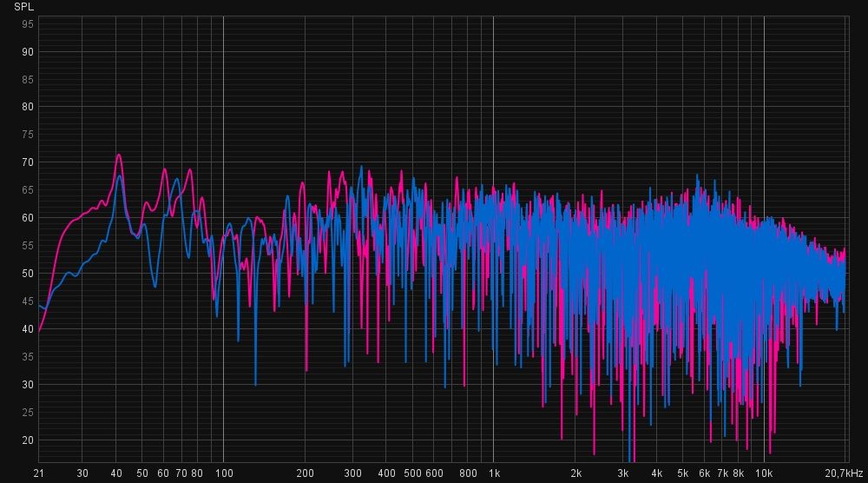
Task: Click the 10k frequency axis label
Action: (x=765, y=473)
